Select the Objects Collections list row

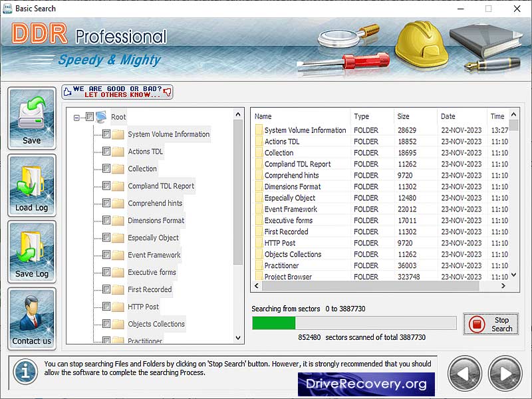coord(381,254)
